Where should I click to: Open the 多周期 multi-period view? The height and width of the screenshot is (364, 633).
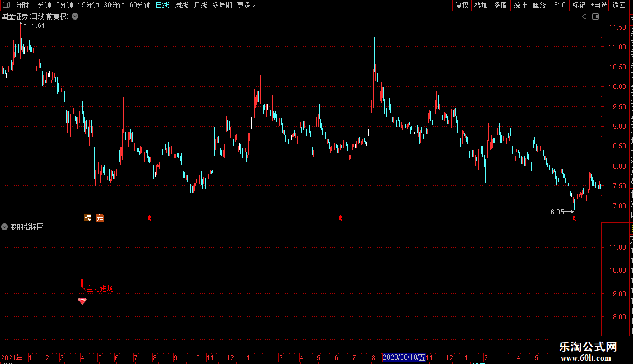[x=222, y=5]
